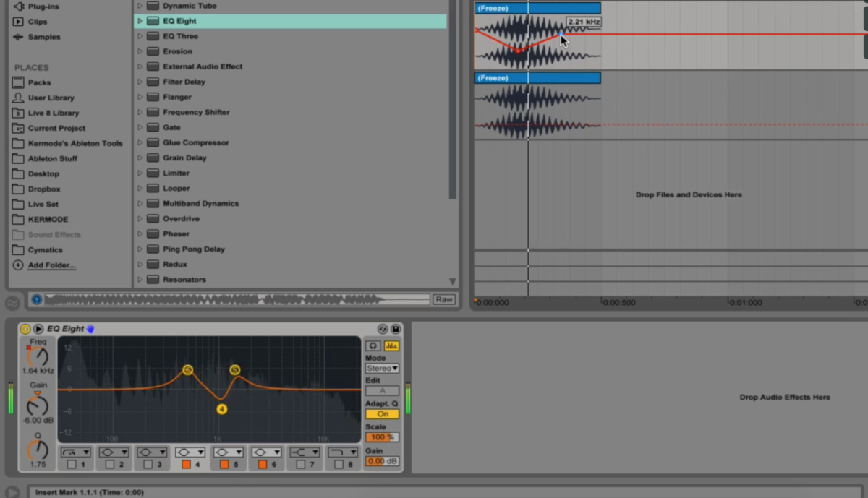Select Live Set in Places

pyautogui.click(x=43, y=204)
